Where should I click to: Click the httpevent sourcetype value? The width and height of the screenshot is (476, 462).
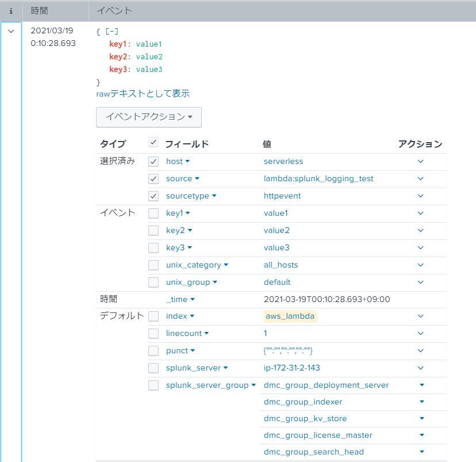point(282,196)
